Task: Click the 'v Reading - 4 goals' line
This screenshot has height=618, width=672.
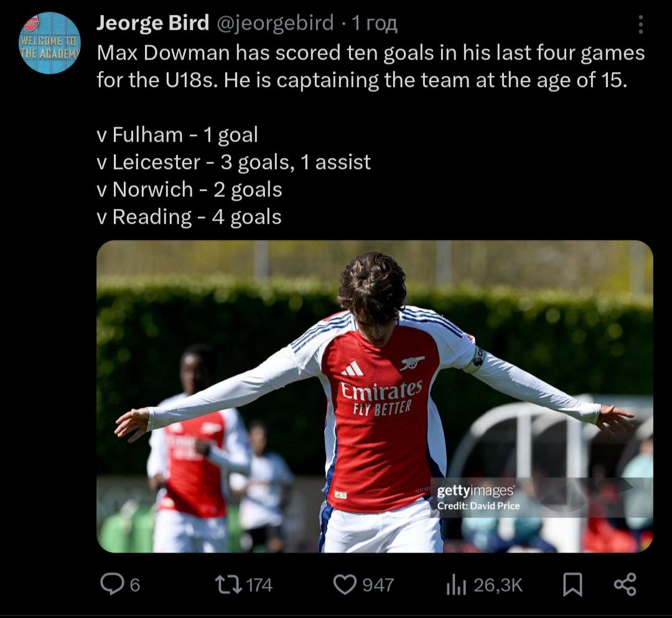Action: (189, 217)
